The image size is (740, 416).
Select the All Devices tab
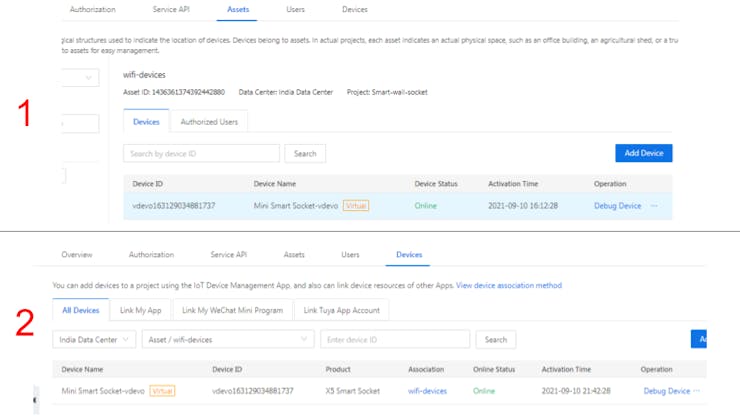tap(80, 311)
